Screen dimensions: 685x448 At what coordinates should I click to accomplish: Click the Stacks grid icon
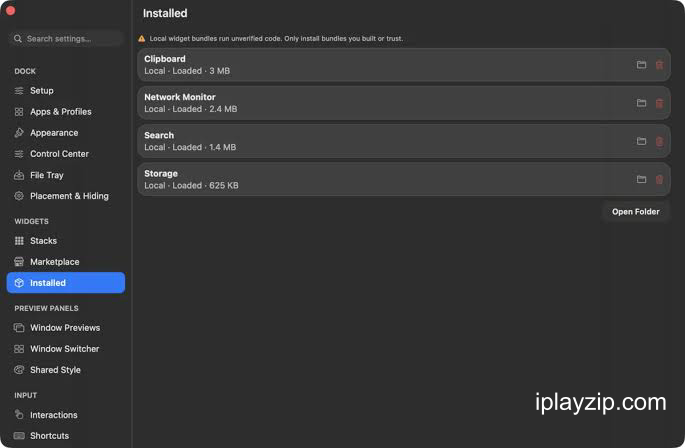click(x=19, y=241)
